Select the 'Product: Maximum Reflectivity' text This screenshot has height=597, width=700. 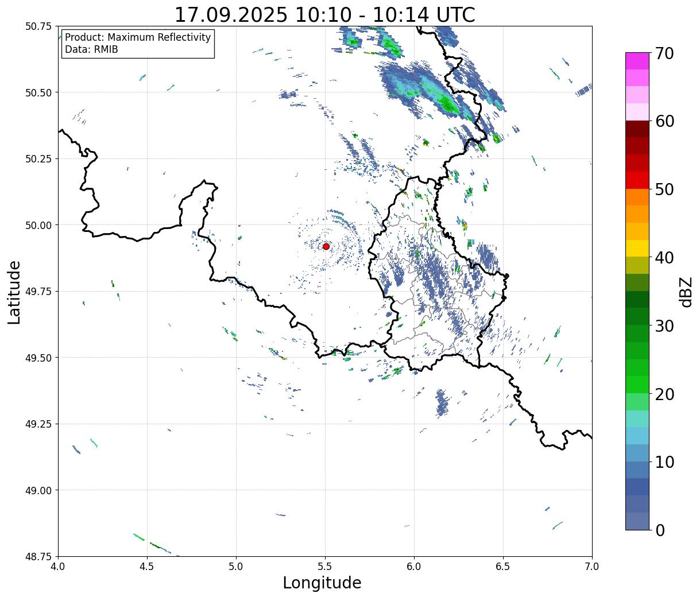[138, 37]
